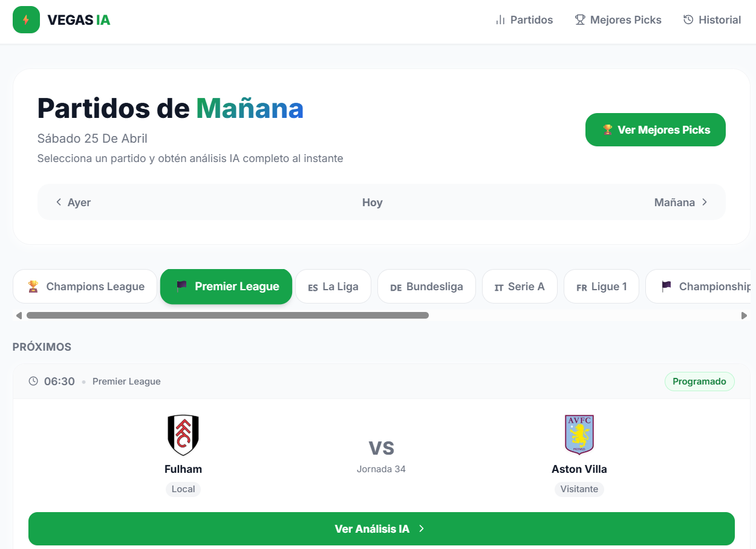Image resolution: width=756 pixels, height=549 pixels.
Task: Click the history clock icon beside Historial
Action: [x=688, y=20]
